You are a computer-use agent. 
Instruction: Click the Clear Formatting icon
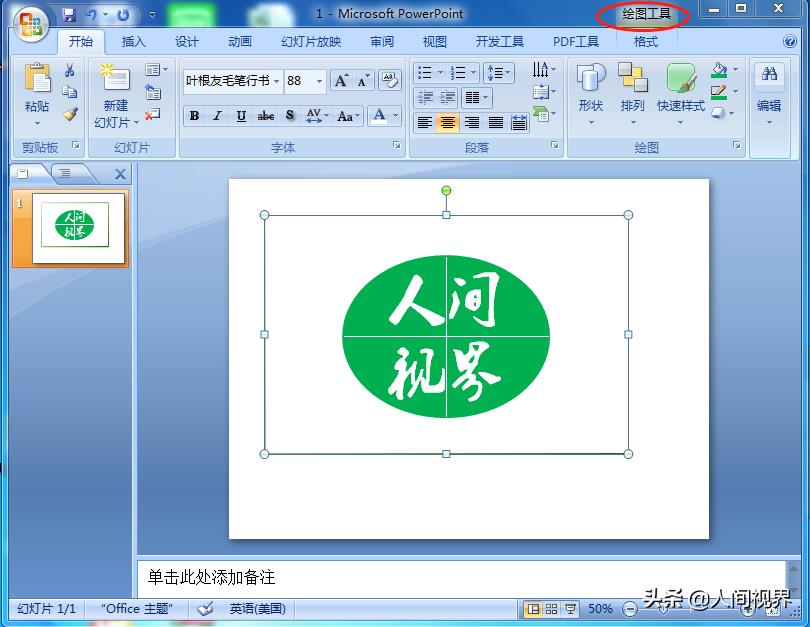pos(389,81)
